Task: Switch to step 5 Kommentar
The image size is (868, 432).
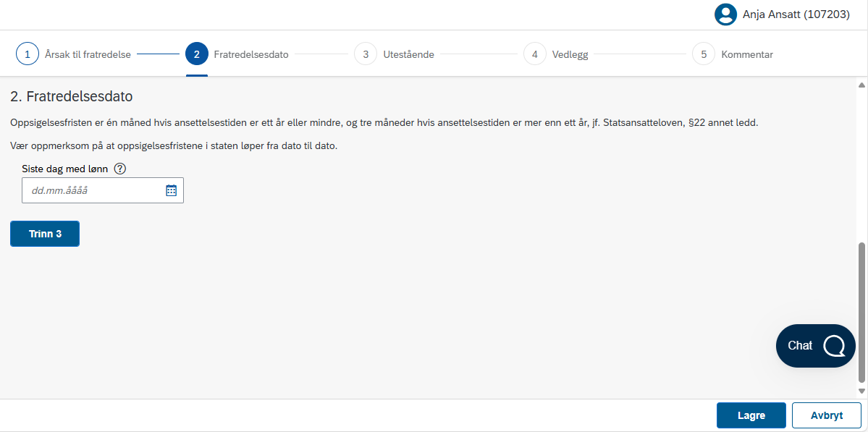Action: coord(733,54)
